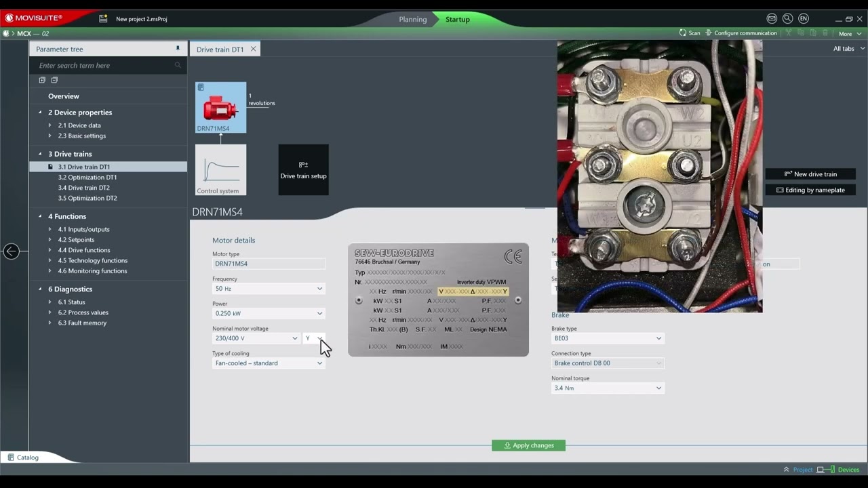Image resolution: width=868 pixels, height=488 pixels.
Task: Close the Drive train DT1 tab
Action: [254, 49]
